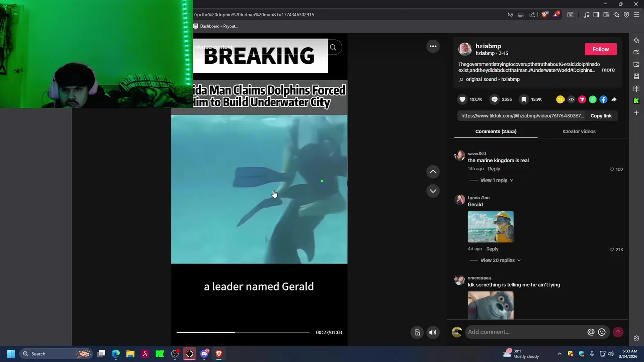Open Kick icon in browser sidebar
The width and height of the screenshot is (644, 362).
(x=636, y=101)
